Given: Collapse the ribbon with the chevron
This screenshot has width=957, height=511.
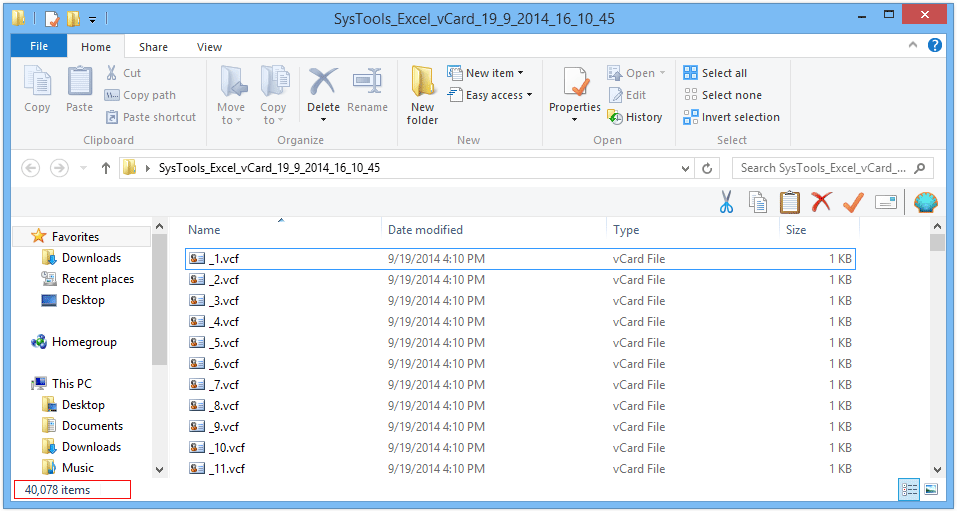Looking at the screenshot, I should pos(913,45).
